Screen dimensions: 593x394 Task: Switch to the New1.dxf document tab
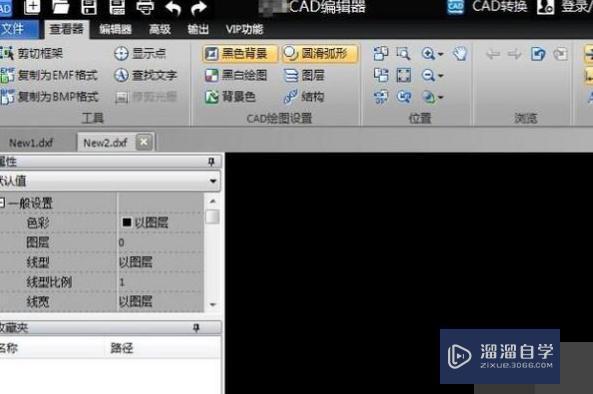pos(31,143)
